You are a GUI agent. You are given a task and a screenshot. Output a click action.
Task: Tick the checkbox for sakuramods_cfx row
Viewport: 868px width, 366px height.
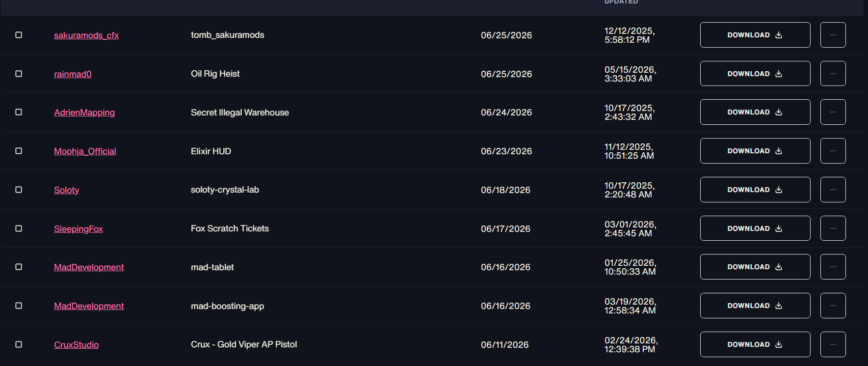click(19, 35)
